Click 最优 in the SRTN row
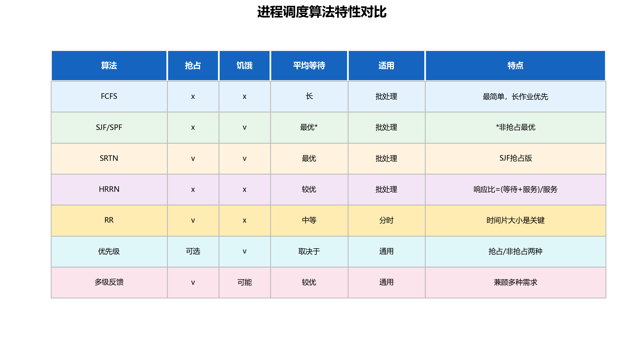 [309, 159]
